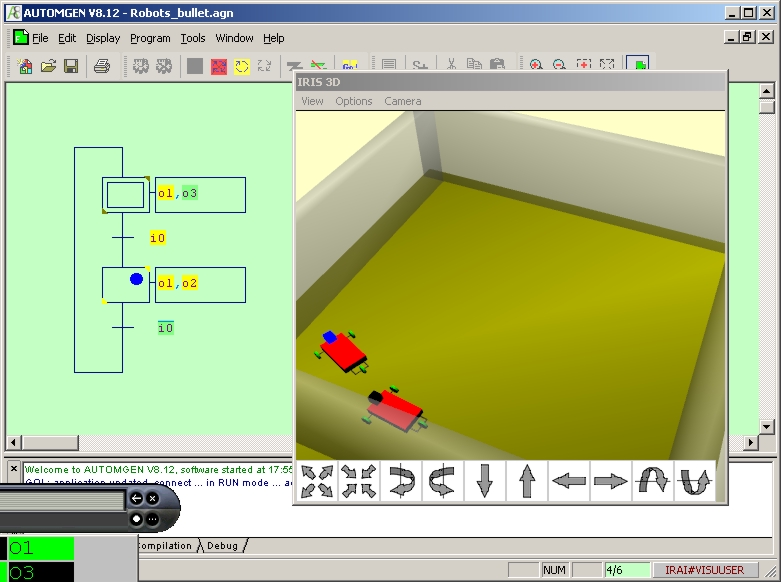Viewport: 781px width, 582px height.
Task: Click IRIS 3D tilt over arch arrow
Action: pyautogui.click(x=652, y=481)
